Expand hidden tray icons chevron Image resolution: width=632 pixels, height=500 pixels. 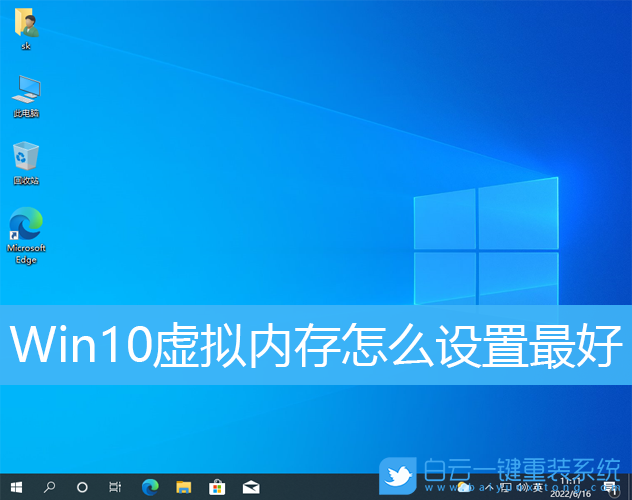(x=489, y=488)
